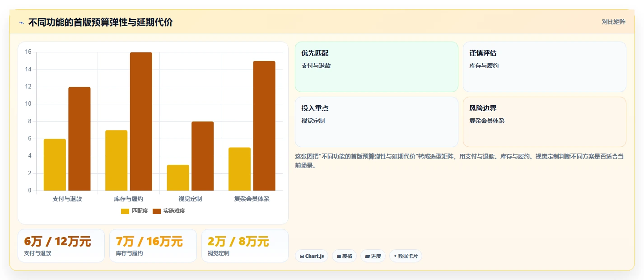This screenshot has height=280, width=644.
Task: Click the 支付与退款 匹配度 bar
Action: click(55, 165)
